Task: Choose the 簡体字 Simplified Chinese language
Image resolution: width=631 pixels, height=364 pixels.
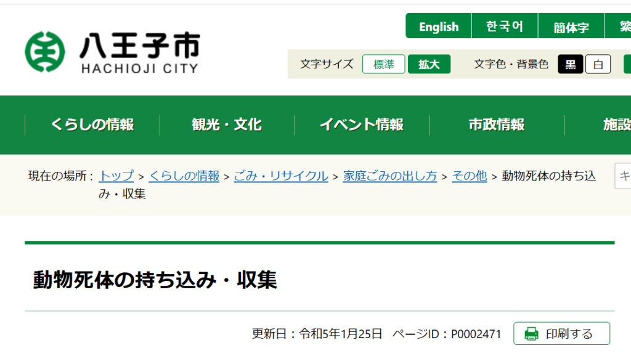Action: tap(571, 26)
